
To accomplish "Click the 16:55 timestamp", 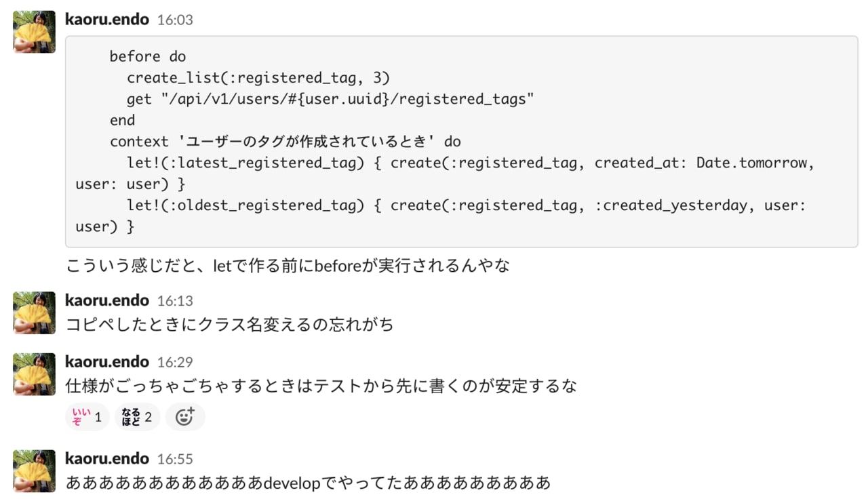I will [175, 459].
